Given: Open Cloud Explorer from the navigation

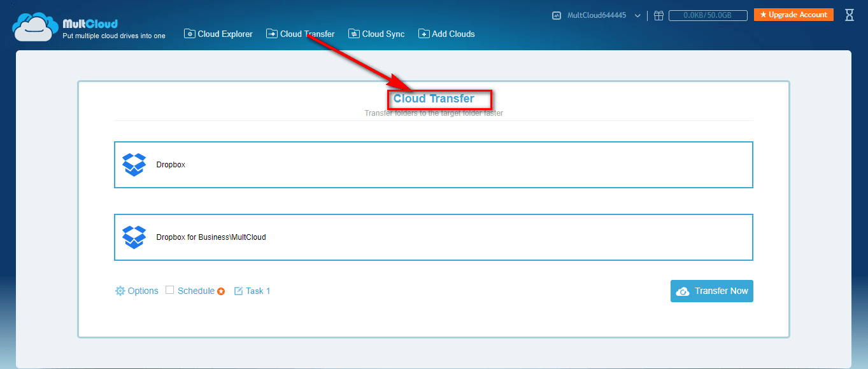Looking at the screenshot, I should (218, 34).
